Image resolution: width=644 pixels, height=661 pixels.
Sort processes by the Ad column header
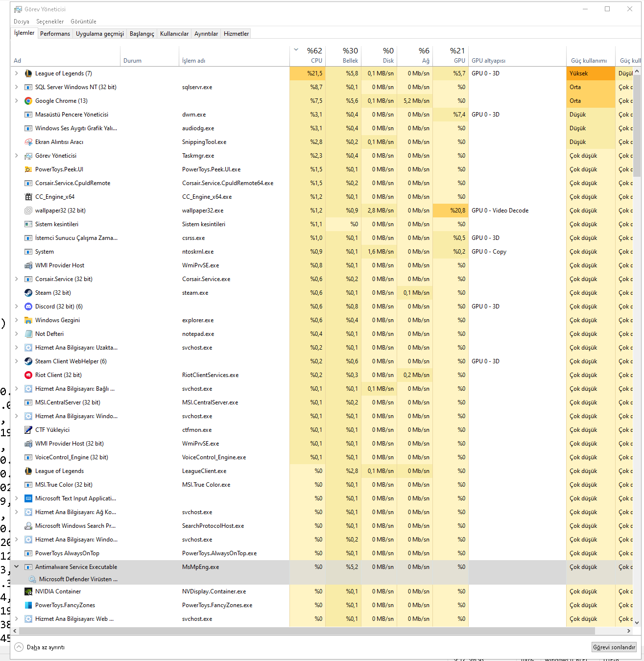pyautogui.click(x=65, y=56)
